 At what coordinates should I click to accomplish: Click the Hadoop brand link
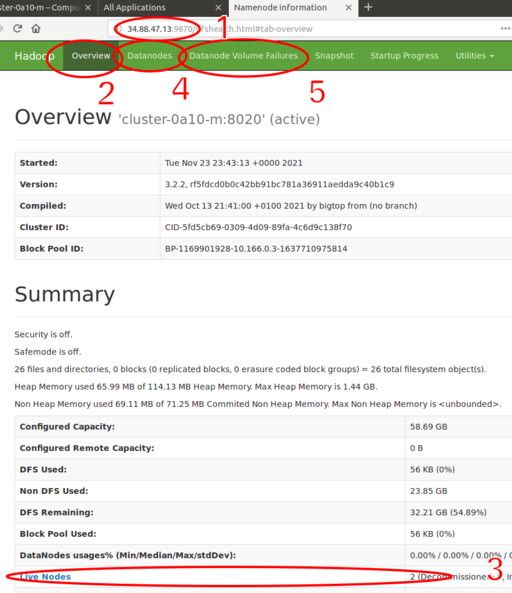34,56
